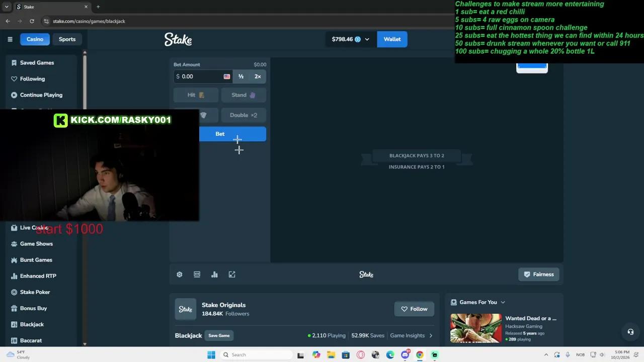
Task: Switch to the Sports tab
Action: click(67, 39)
